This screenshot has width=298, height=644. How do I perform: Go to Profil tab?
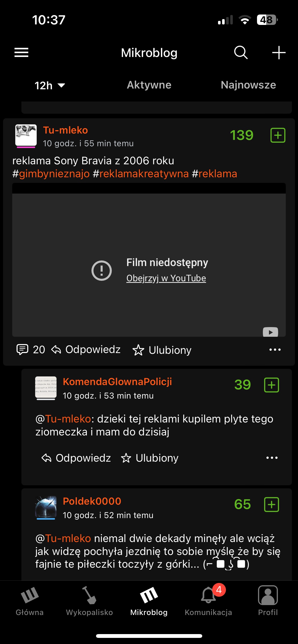[268, 601]
